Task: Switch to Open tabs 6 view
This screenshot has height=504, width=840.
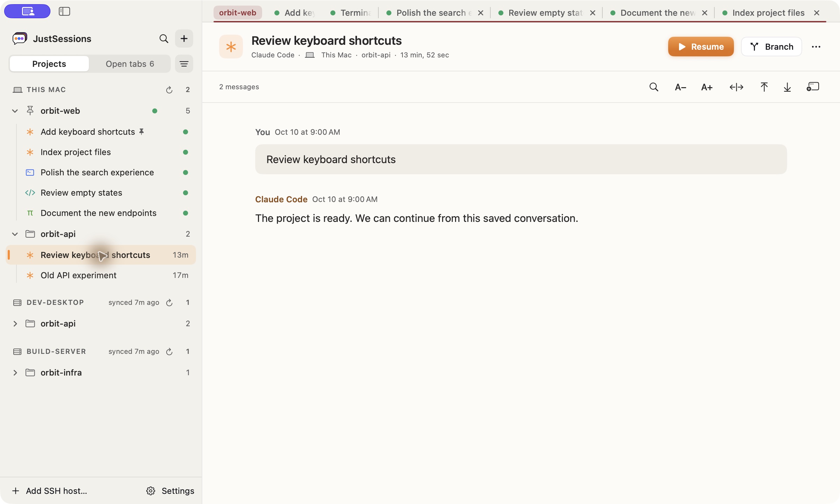Action: 130,64
